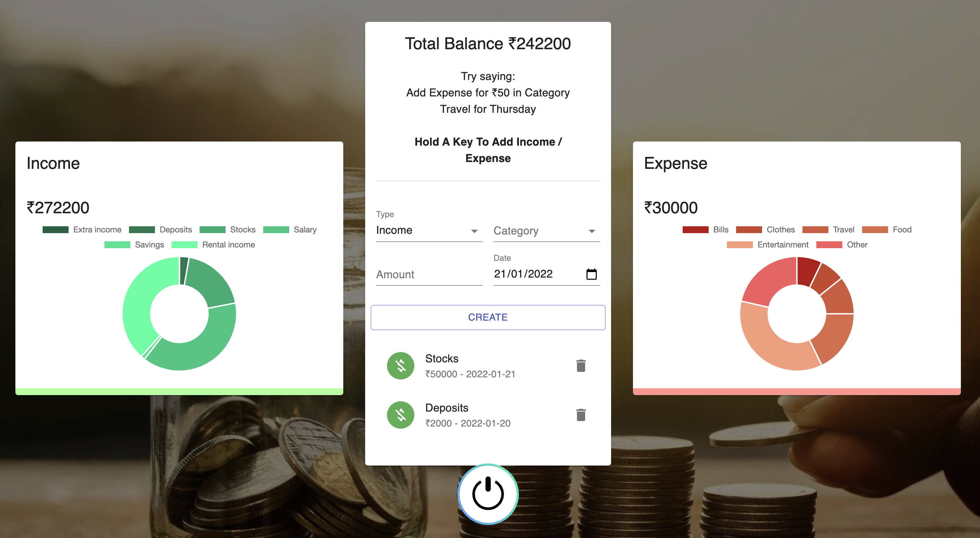Viewport: 980px width, 538px height.
Task: Click the Bills slice of Expense donut
Action: click(807, 271)
